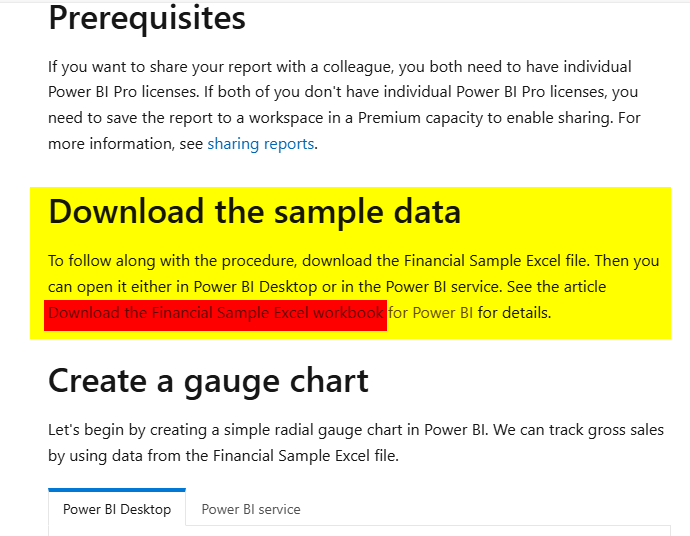This screenshot has width=690, height=536.
Task: Click the Prerequisites heading
Action: [147, 18]
